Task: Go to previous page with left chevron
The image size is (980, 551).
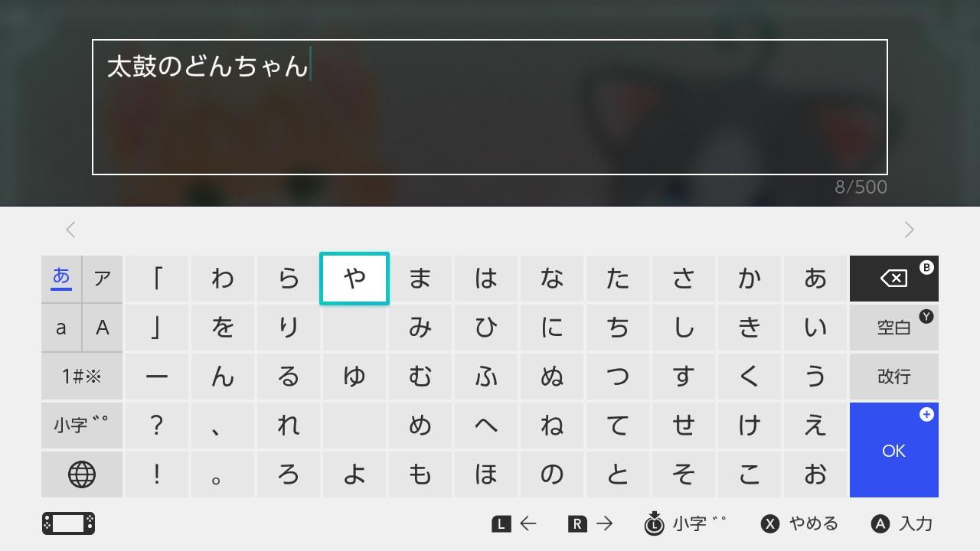Action: click(70, 230)
